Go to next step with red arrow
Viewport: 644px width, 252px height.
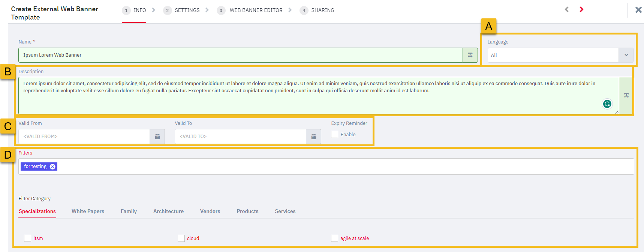581,9
